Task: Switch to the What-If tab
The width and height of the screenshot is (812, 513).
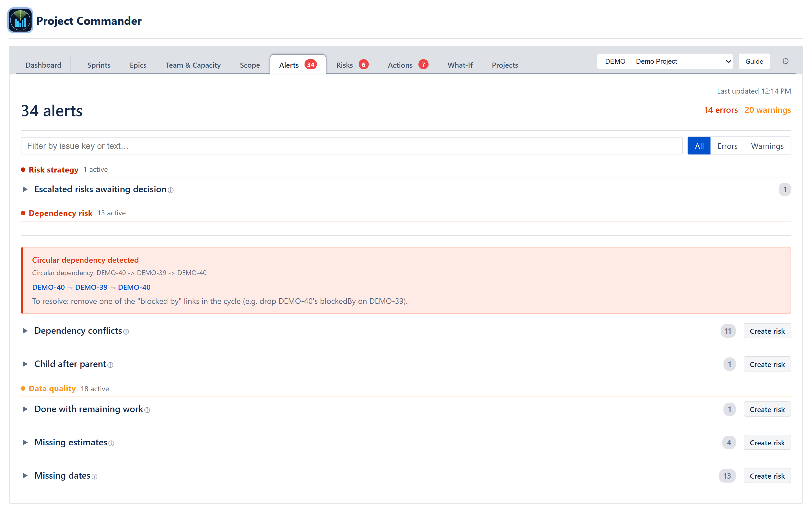Action: click(460, 65)
